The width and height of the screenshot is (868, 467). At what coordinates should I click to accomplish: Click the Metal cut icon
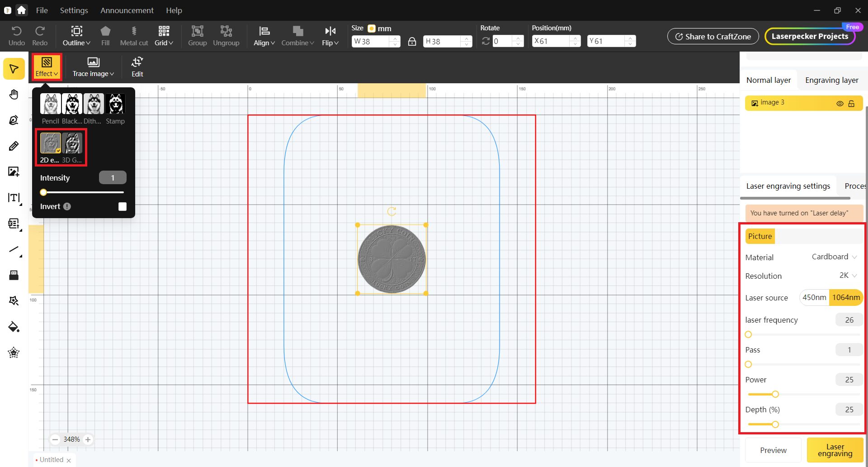[x=134, y=31]
